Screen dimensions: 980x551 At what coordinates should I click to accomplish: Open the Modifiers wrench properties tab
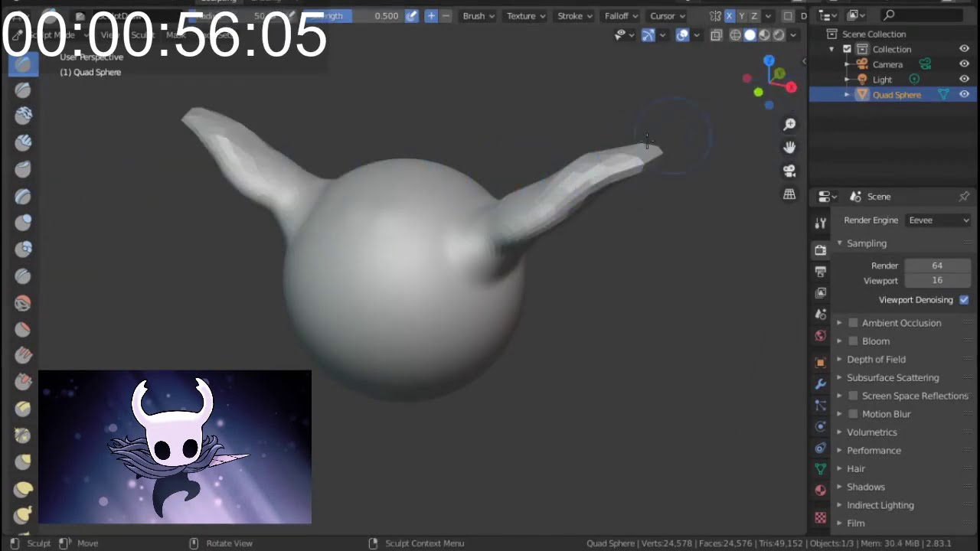point(820,384)
